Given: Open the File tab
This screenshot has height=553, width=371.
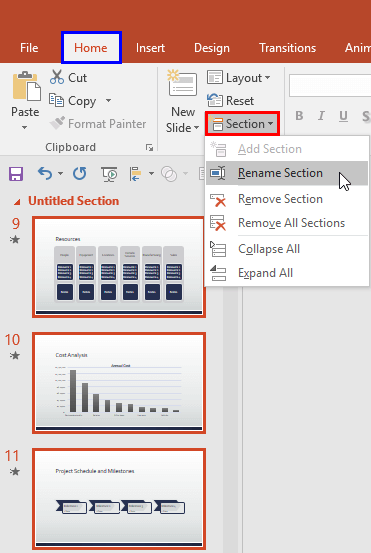Looking at the screenshot, I should pos(29,48).
